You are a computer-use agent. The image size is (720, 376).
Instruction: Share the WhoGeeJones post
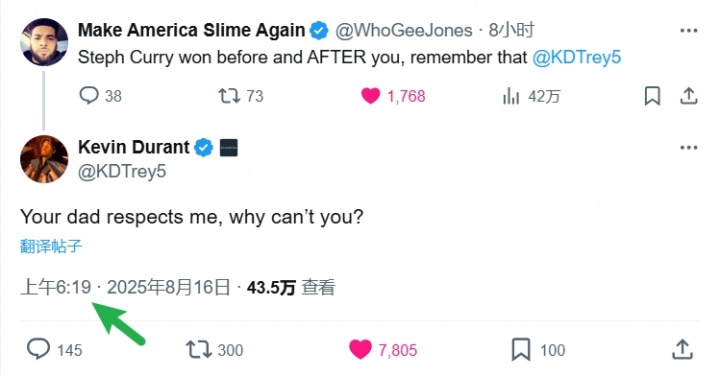point(688,96)
